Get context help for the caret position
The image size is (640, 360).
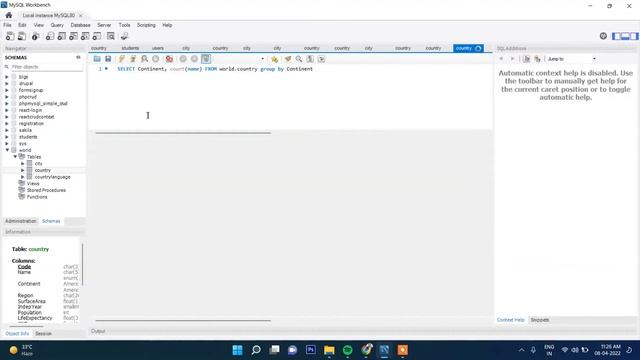click(527, 59)
